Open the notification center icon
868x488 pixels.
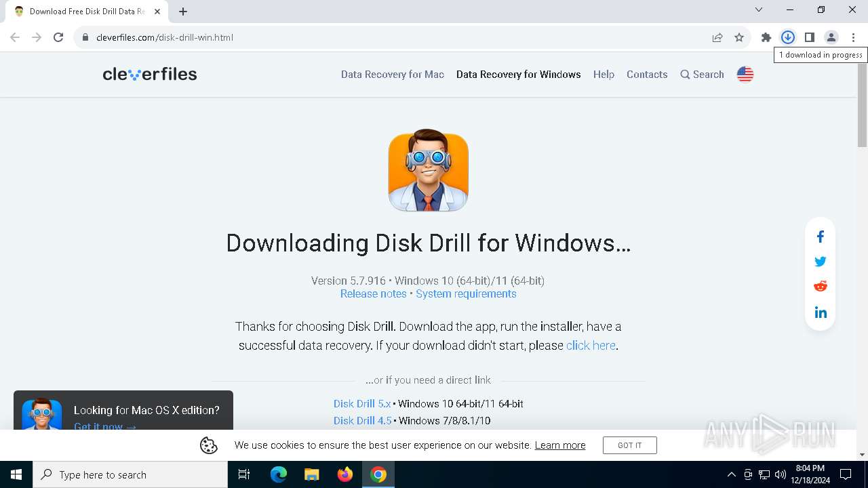pos(846,474)
